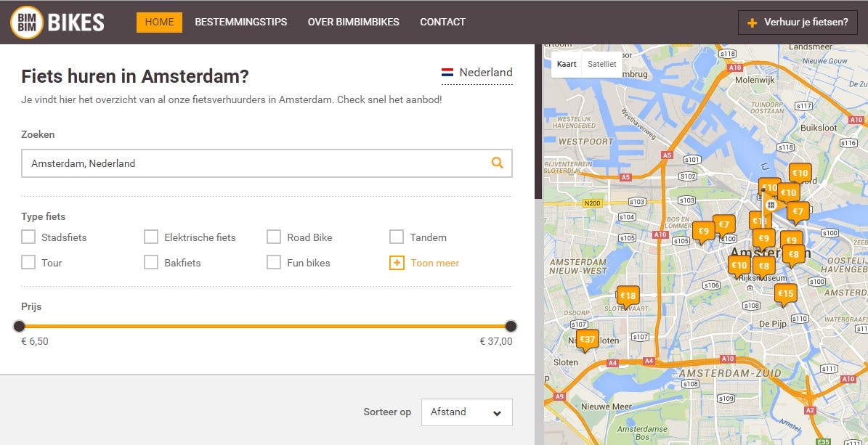
Task: Click the €7 marker west of the center
Action: pos(725,224)
